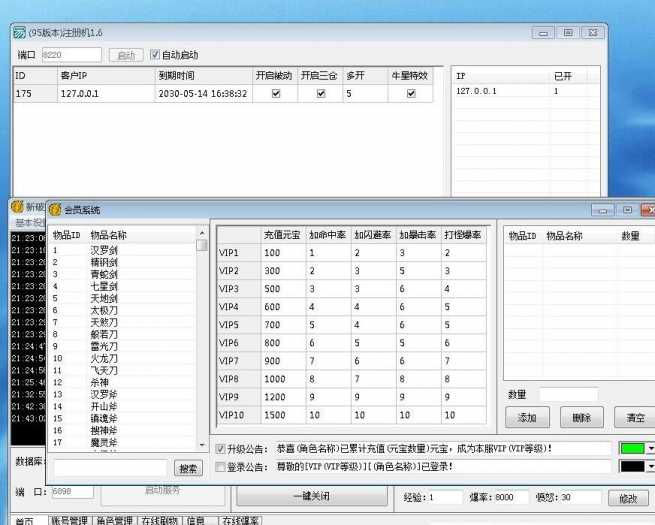Enable the 登录公告 checkbox
655x525 pixels.
click(x=221, y=466)
